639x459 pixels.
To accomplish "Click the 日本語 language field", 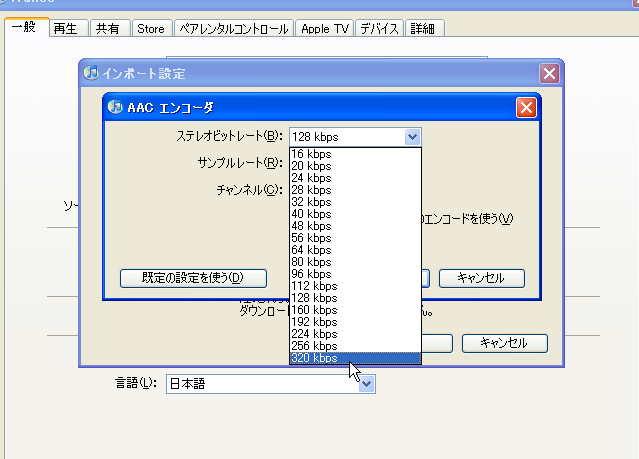I will pos(271,384).
